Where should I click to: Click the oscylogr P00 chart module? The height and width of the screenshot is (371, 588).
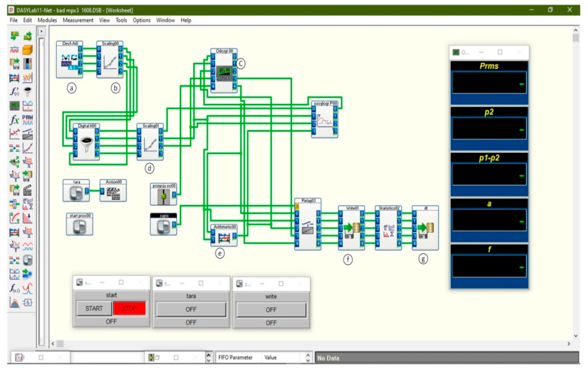tap(324, 120)
